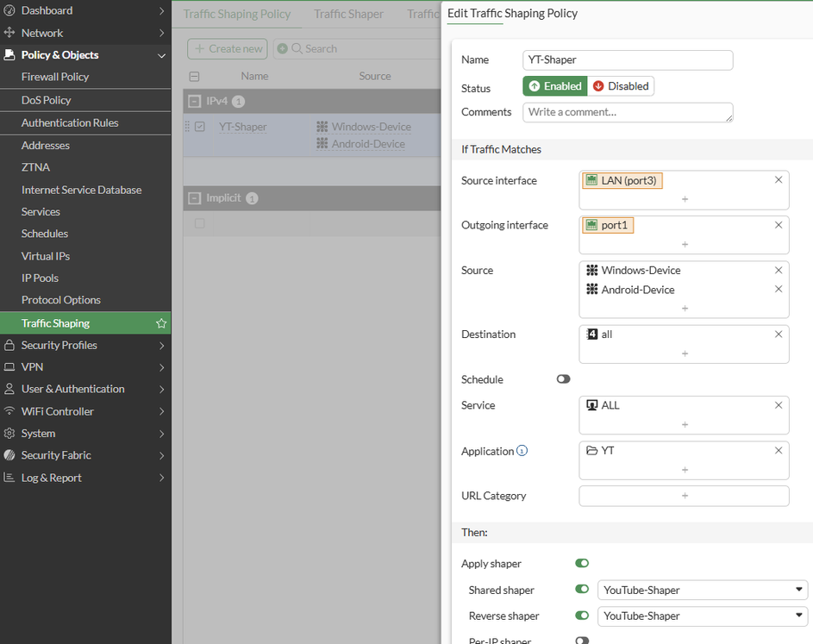Screen dimensions: 813x644
Task: Click the Application info icon
Action: 522,451
